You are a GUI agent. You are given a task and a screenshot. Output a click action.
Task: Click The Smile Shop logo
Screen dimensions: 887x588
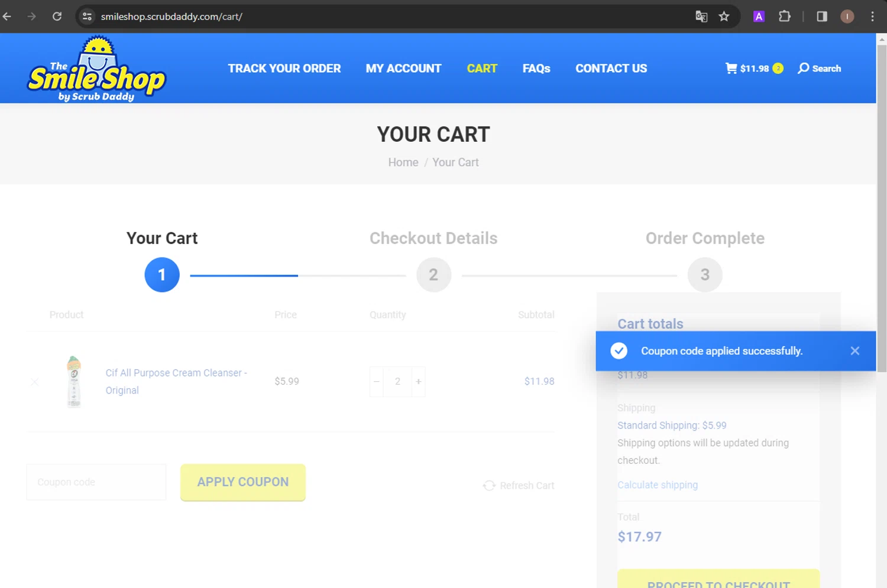tap(96, 69)
